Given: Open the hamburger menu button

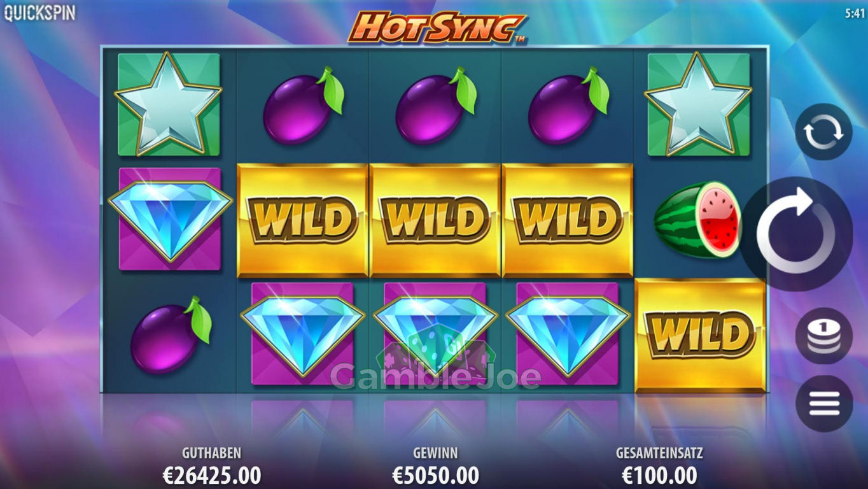Looking at the screenshot, I should point(823,404).
